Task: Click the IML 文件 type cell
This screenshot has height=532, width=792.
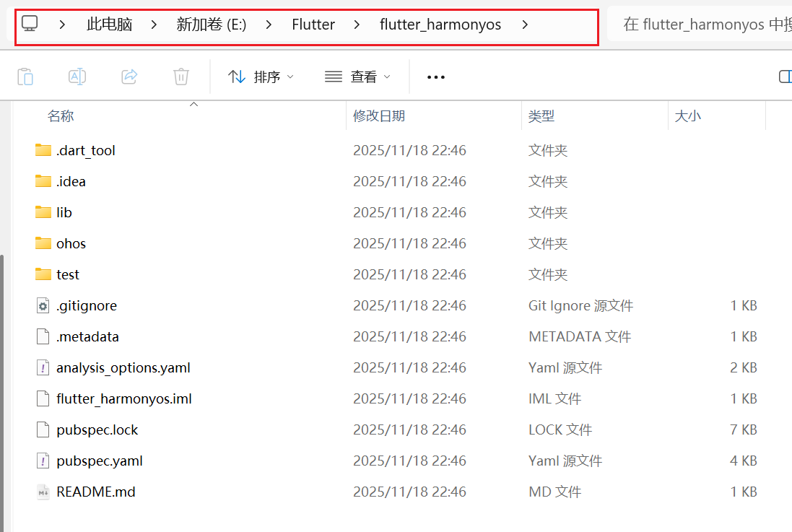Action: pos(555,398)
